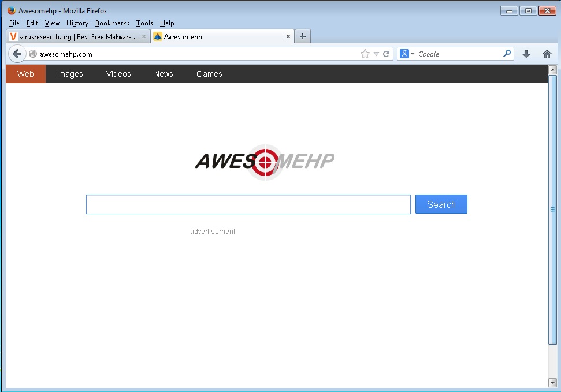The height and width of the screenshot is (392, 561).
Task: Click the vertical scrollbar thumb
Action: click(x=552, y=210)
